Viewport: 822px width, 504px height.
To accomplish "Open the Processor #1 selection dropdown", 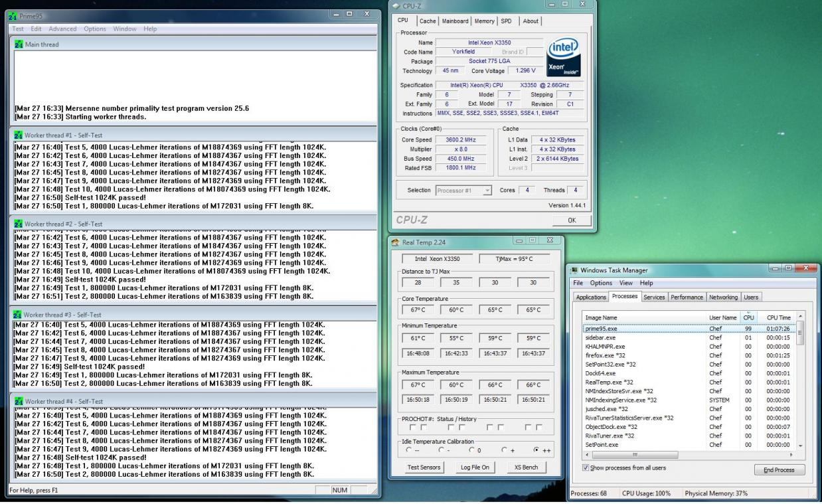I will pos(463,191).
